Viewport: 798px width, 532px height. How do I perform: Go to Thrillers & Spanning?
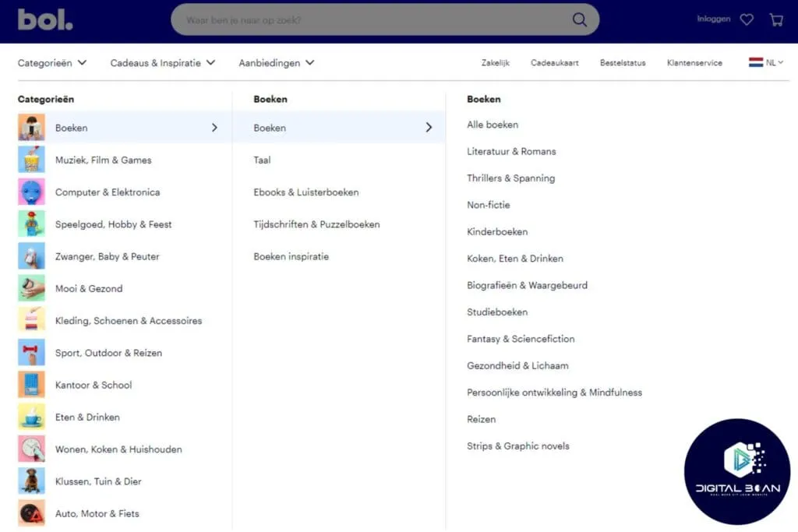(x=511, y=178)
